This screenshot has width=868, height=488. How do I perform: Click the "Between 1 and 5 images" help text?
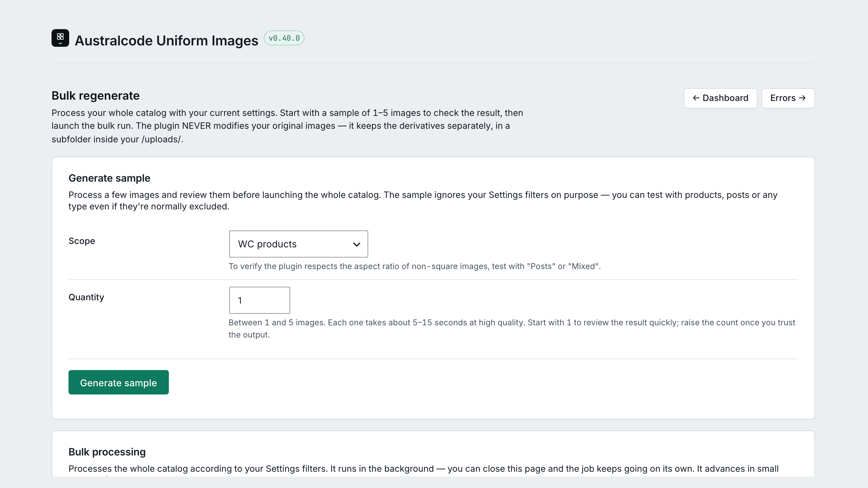[512, 328]
